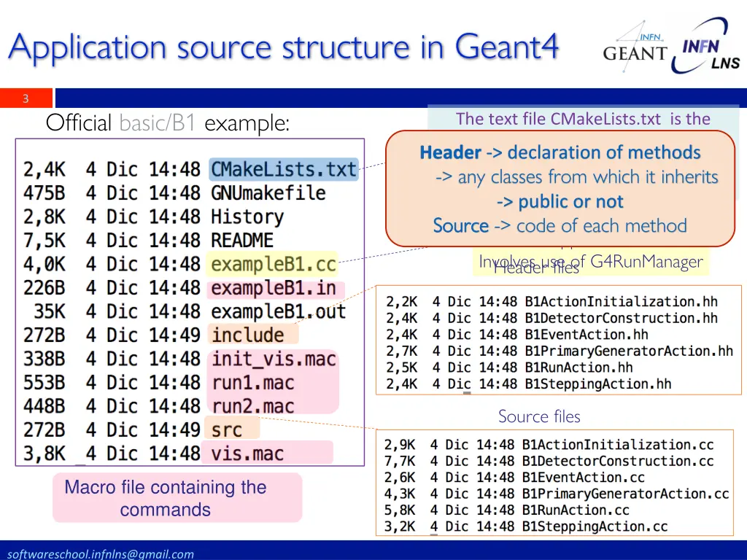Click the GNUmakefile entry in the listing

(268, 192)
